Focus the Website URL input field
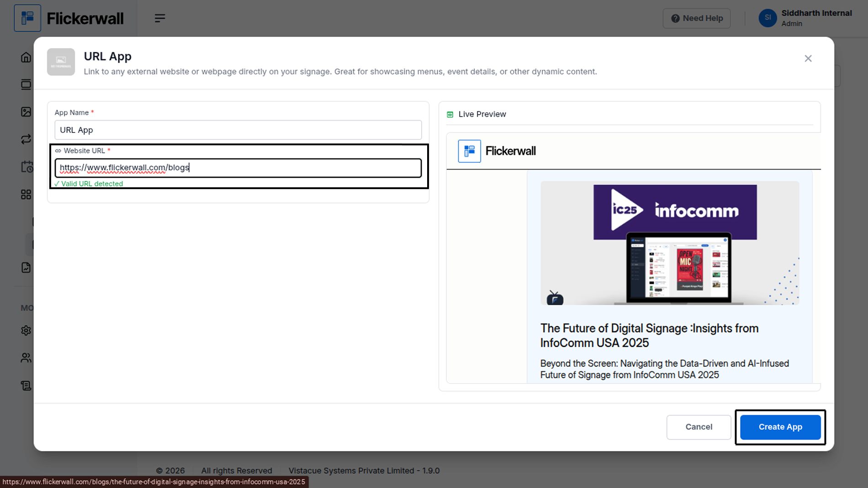This screenshot has width=868, height=488. [238, 168]
